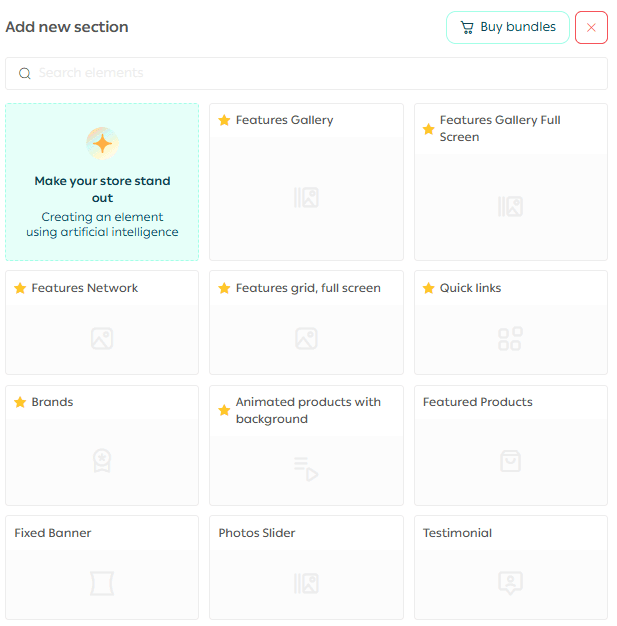Pick the Features Network image placeholder
This screenshot has height=626, width=617.
pyautogui.click(x=102, y=339)
